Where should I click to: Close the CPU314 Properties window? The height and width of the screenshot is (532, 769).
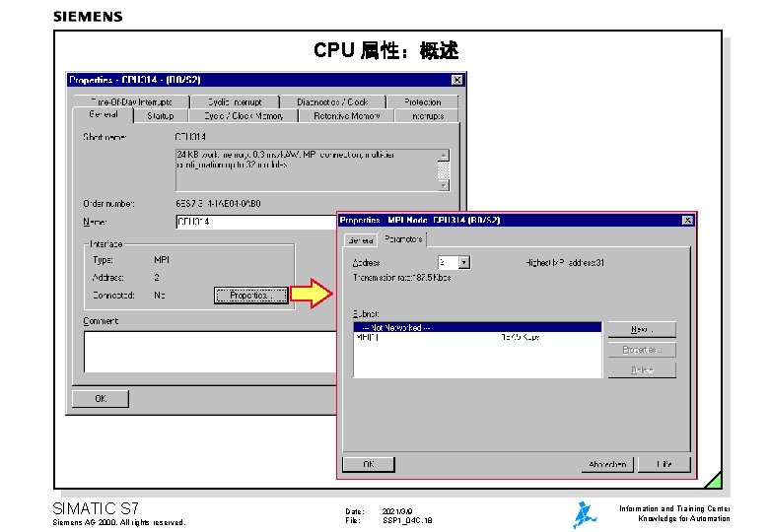click(457, 80)
